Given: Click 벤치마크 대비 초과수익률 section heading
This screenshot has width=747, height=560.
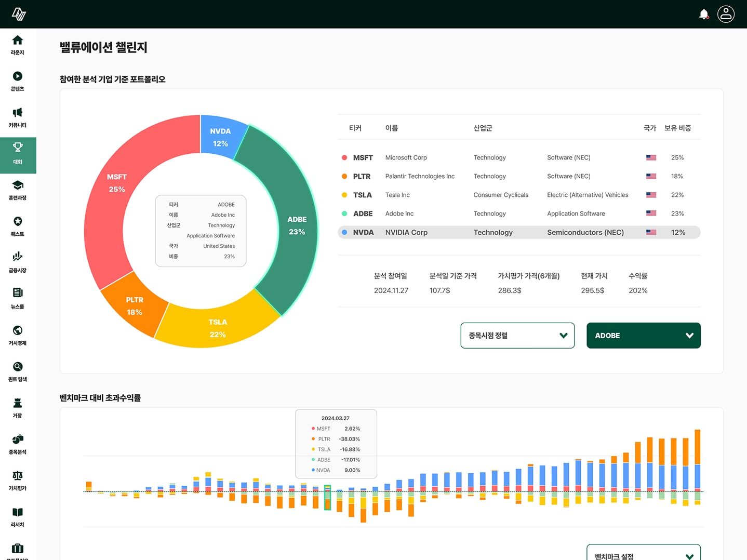Looking at the screenshot, I should [100, 398].
